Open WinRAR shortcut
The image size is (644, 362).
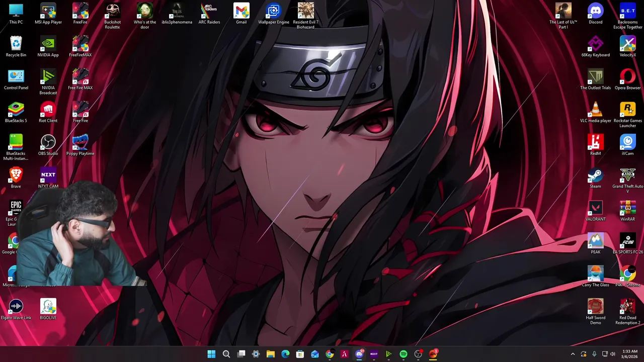point(628,211)
